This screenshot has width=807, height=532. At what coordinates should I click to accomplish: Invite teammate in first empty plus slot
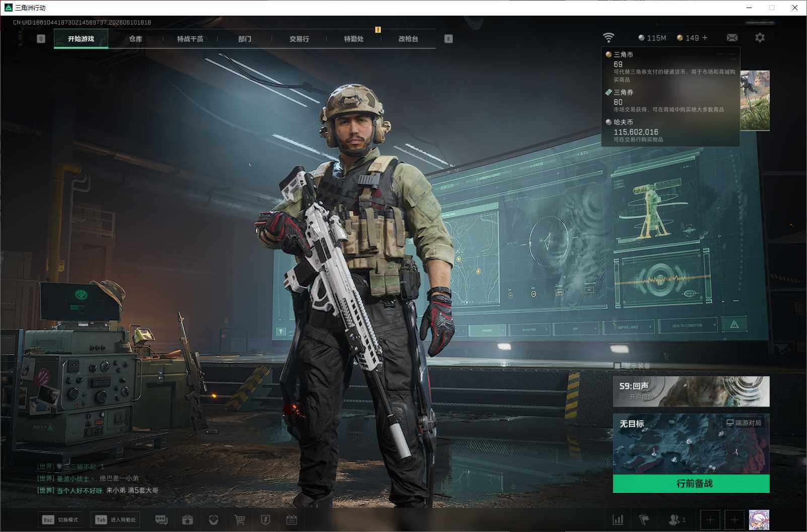pos(710,520)
